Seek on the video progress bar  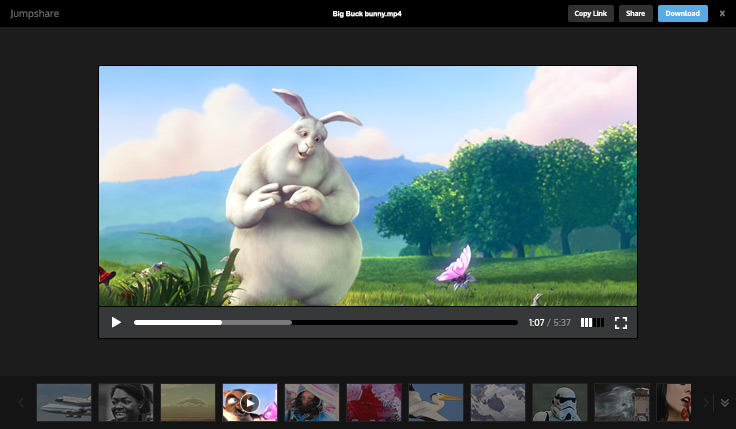[325, 322]
